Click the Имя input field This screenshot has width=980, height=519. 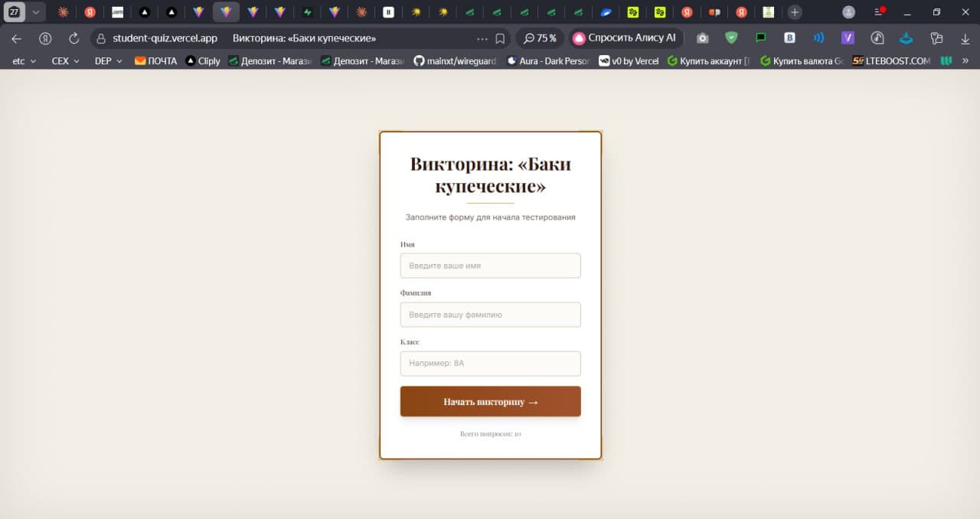click(490, 266)
